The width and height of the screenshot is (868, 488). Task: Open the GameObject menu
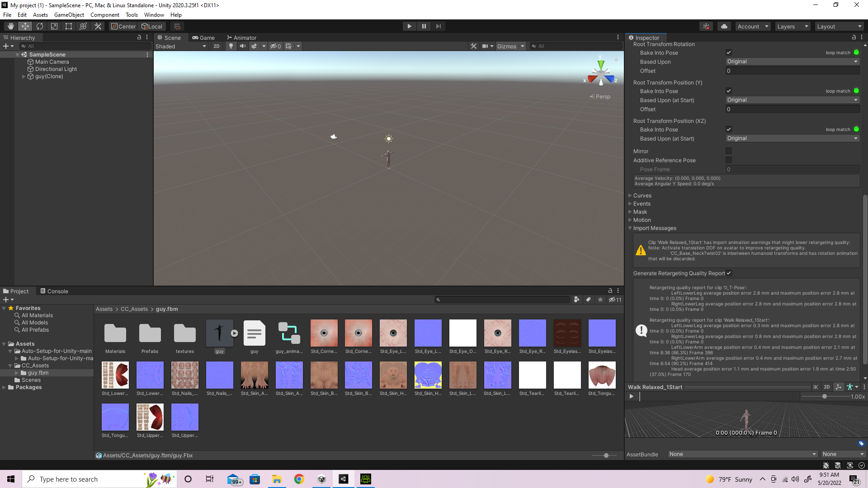tap(69, 15)
